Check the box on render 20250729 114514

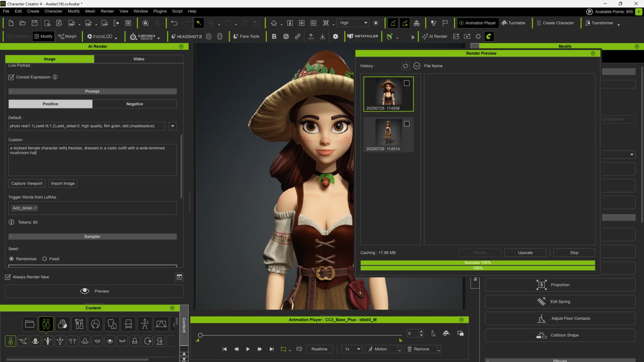[x=407, y=124]
